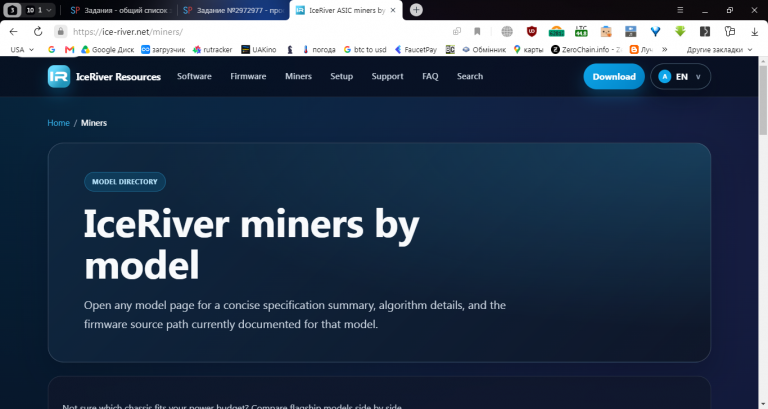This screenshot has width=768, height=409.
Task: Open the FaucetPay bookmark
Action: pos(416,49)
